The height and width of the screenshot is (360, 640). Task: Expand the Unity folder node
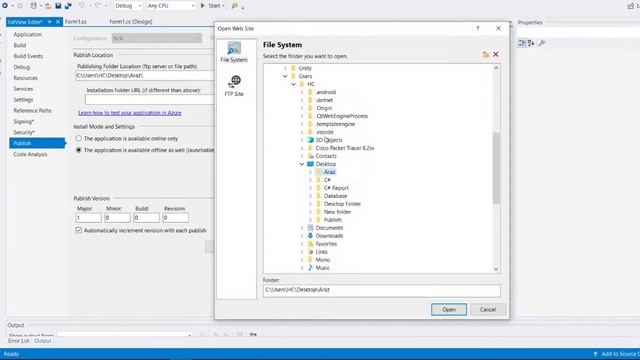tap(285, 68)
